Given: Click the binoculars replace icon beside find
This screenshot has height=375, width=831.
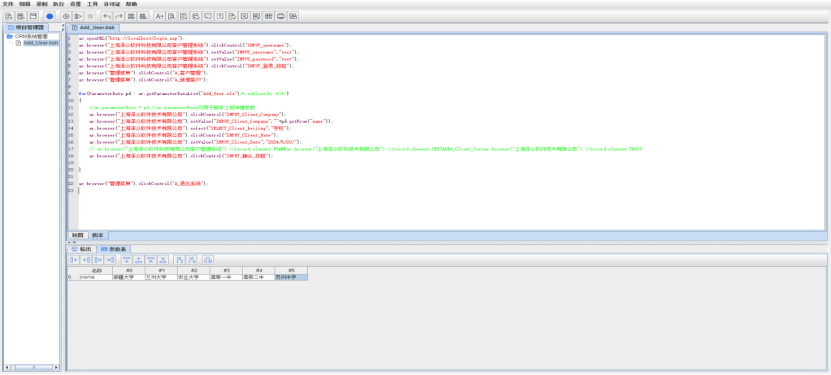Looking at the screenshot, I should (143, 16).
